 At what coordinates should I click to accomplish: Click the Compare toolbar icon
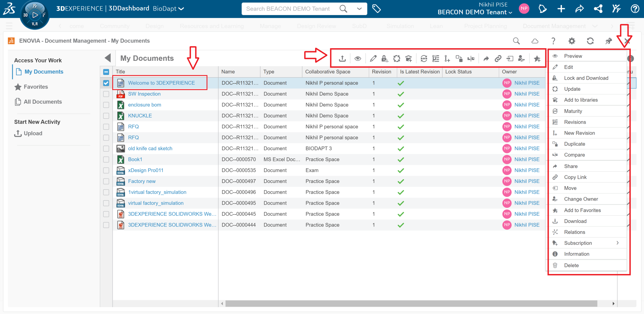coord(471,59)
